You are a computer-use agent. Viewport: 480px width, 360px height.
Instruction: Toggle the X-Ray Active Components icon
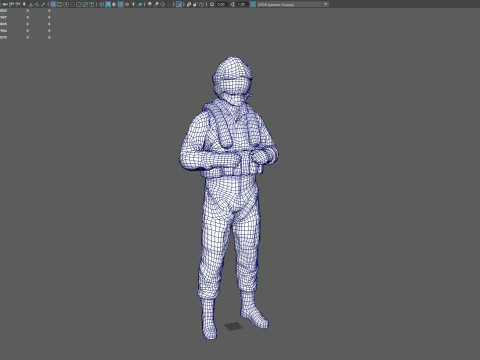(x=195, y=4)
